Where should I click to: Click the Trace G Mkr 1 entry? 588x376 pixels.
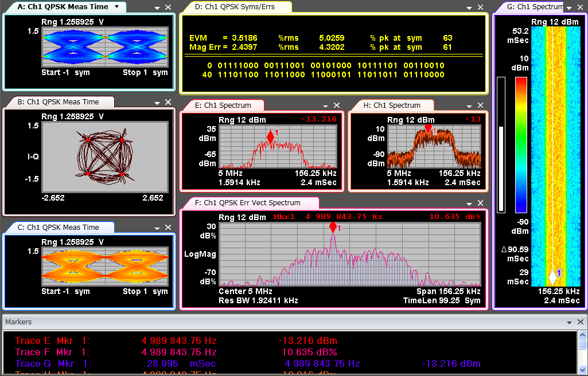(172, 363)
